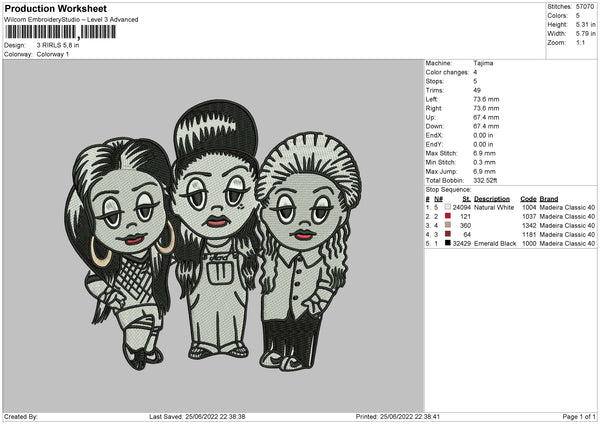This screenshot has height=424, width=600.
Task: Click the 'Printed: 25/06/2022 22:38:41' footer
Action: [397, 416]
